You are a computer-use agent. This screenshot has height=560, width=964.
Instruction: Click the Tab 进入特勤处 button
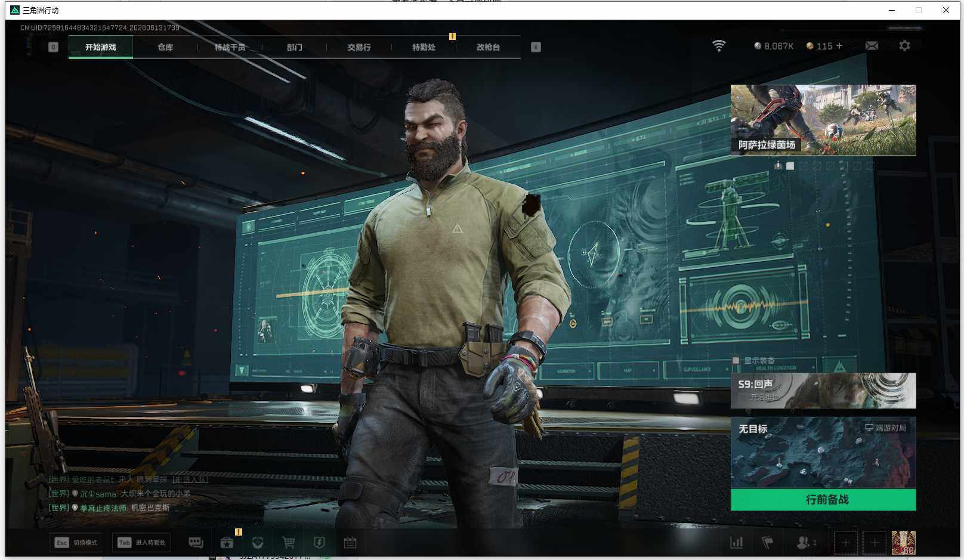click(141, 542)
